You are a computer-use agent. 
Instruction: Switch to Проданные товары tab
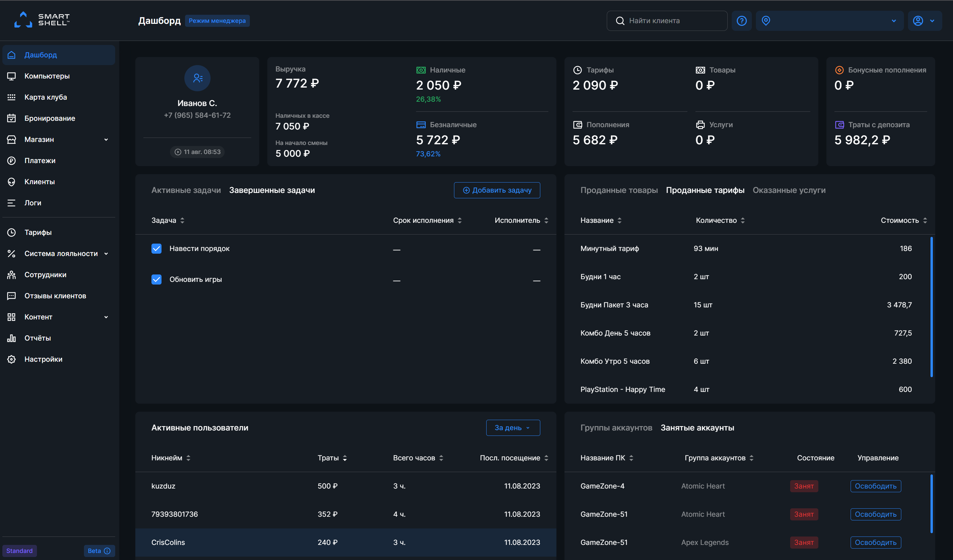(x=619, y=190)
